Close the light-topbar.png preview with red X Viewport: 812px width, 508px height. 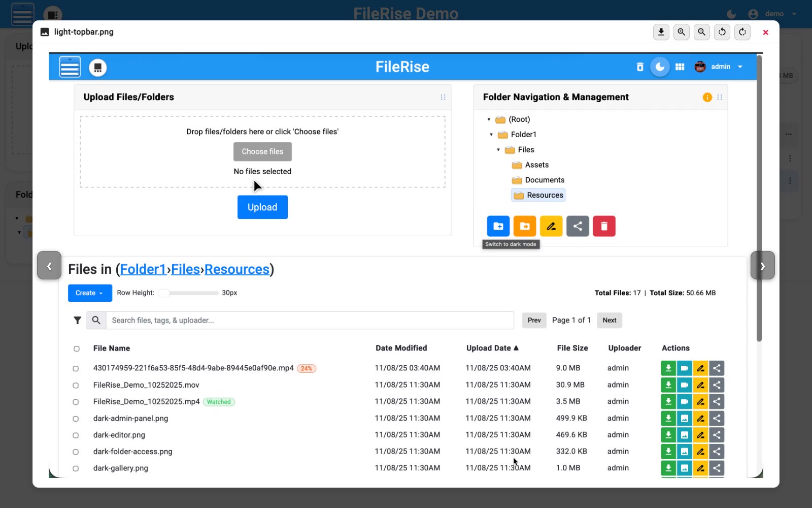coord(765,32)
